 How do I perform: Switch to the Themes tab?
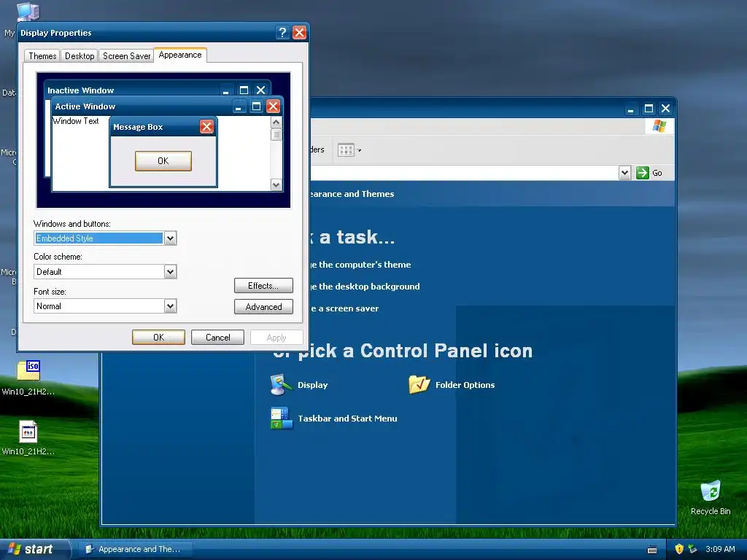click(42, 55)
